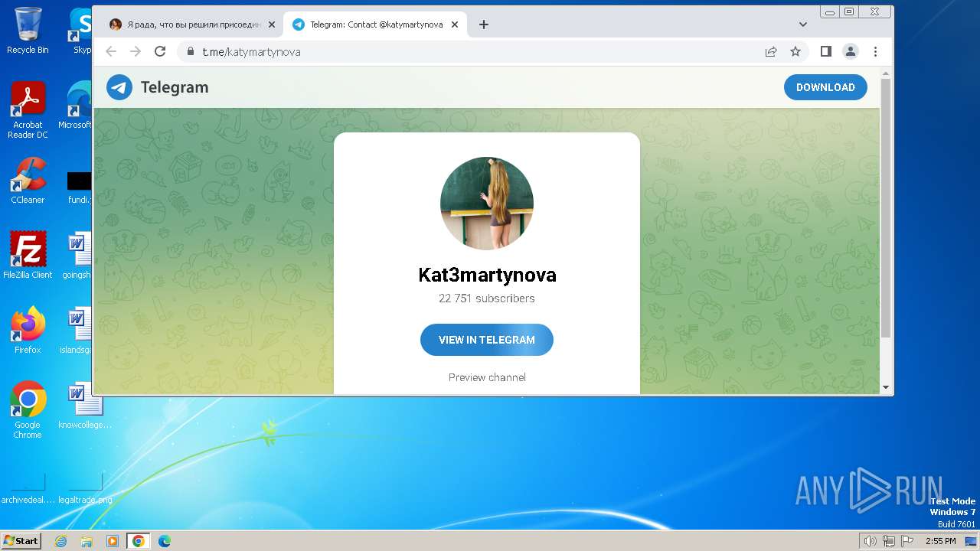Click the Telegram logo icon in page header
This screenshot has width=980, height=551.
119,87
